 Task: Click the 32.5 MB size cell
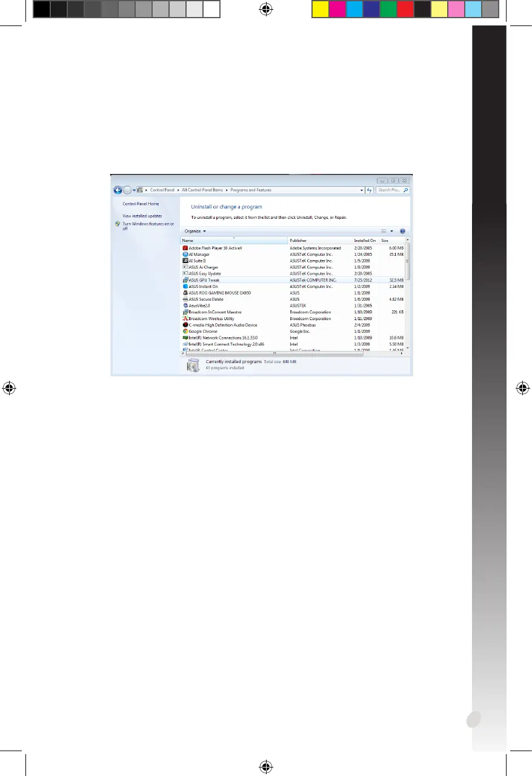coord(396,280)
